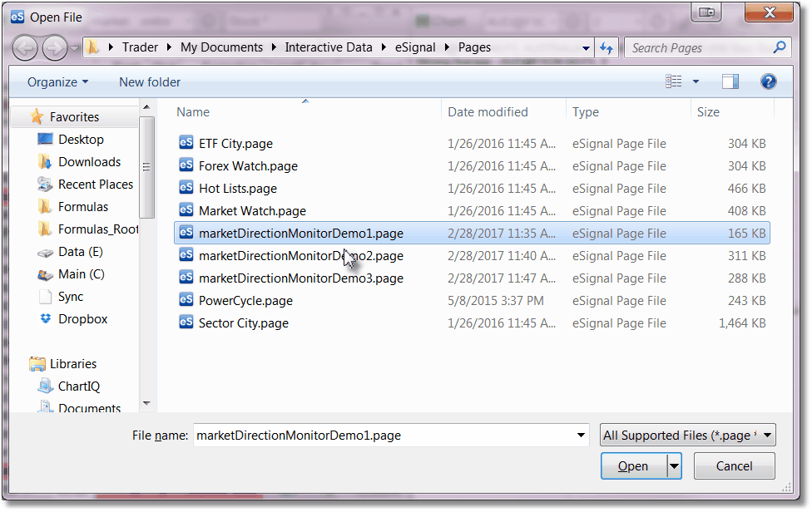This screenshot has width=812, height=512.
Task: Click the Forward navigation arrow
Action: click(x=55, y=48)
